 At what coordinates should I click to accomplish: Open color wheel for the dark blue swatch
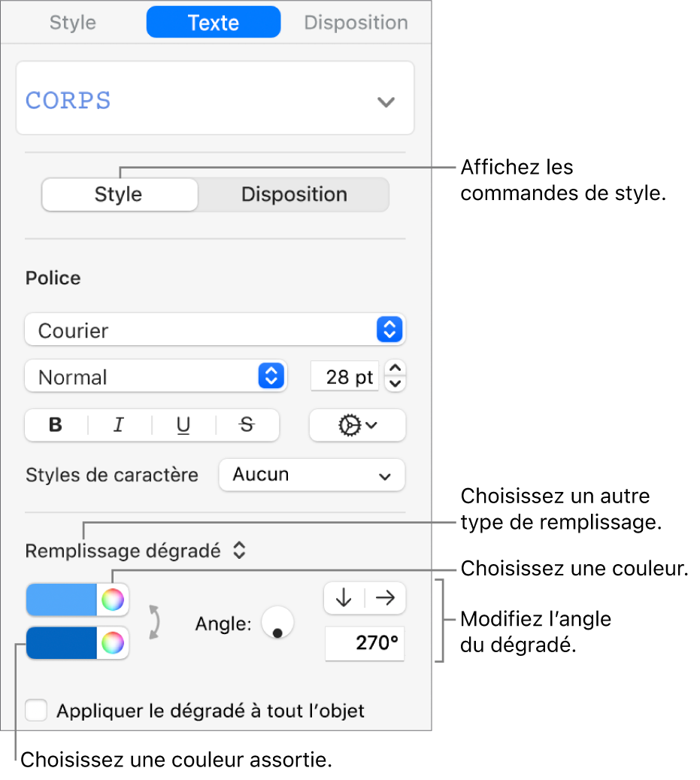[x=113, y=643]
